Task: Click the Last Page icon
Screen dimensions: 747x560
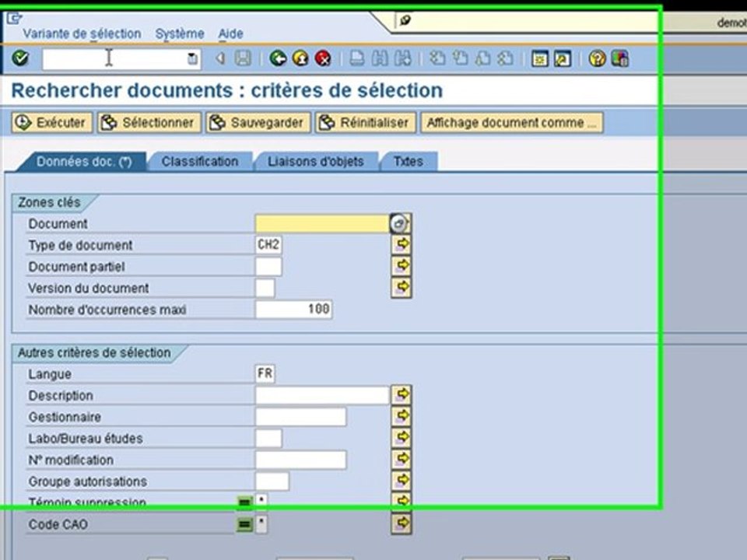Action: tap(506, 58)
